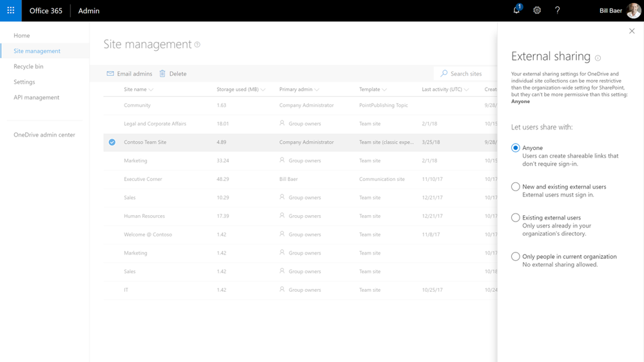Click the group icon in the Welcome @ Contoso row
Viewport: 644px width, 362px height.
pyautogui.click(x=282, y=234)
